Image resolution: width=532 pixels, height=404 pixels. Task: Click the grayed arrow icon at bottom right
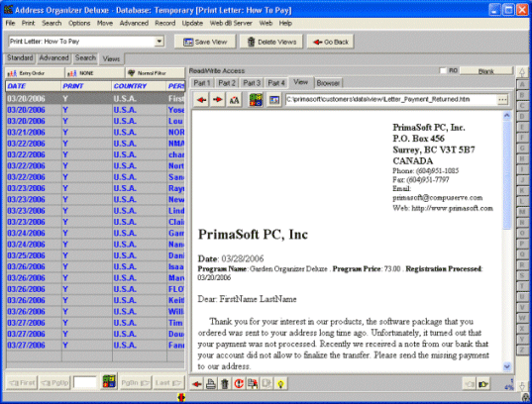(470, 384)
